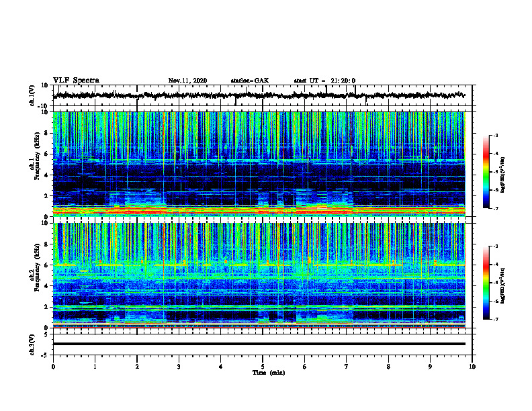Click the "ch.1(V)" waveform axis label
The width and height of the screenshot is (532, 411).
pos(32,95)
